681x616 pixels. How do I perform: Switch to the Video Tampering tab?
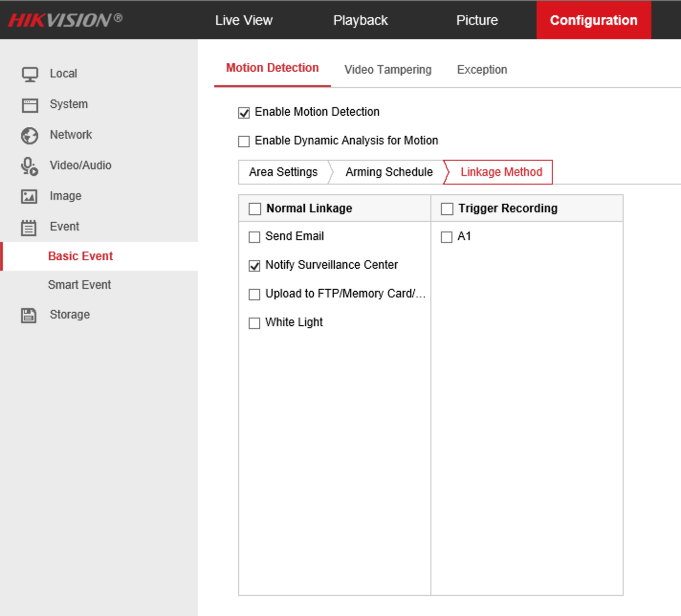[388, 70]
